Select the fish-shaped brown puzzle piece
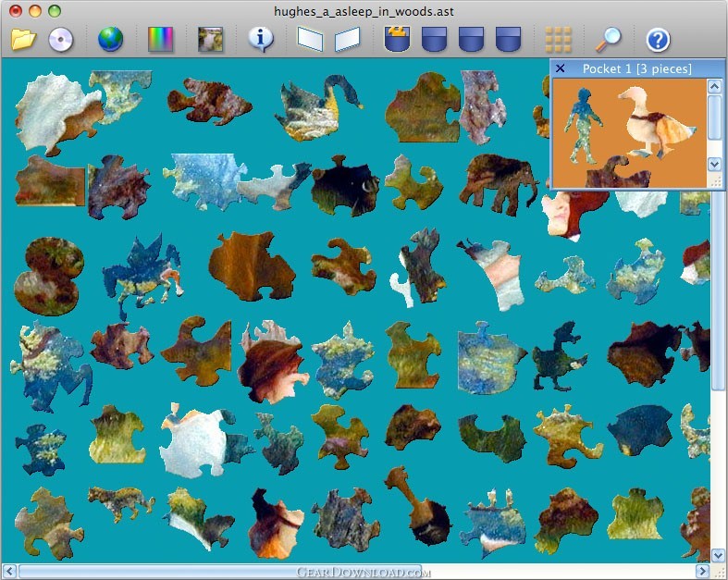The height and width of the screenshot is (580, 728). (209, 101)
